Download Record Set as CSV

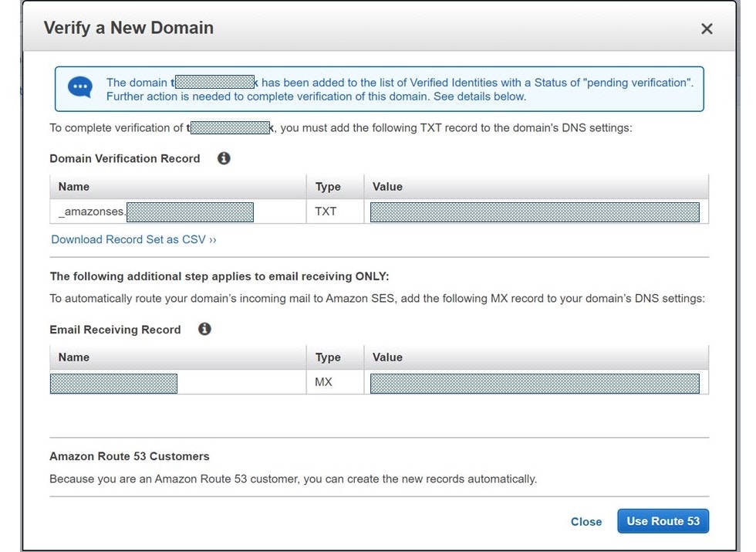133,239
